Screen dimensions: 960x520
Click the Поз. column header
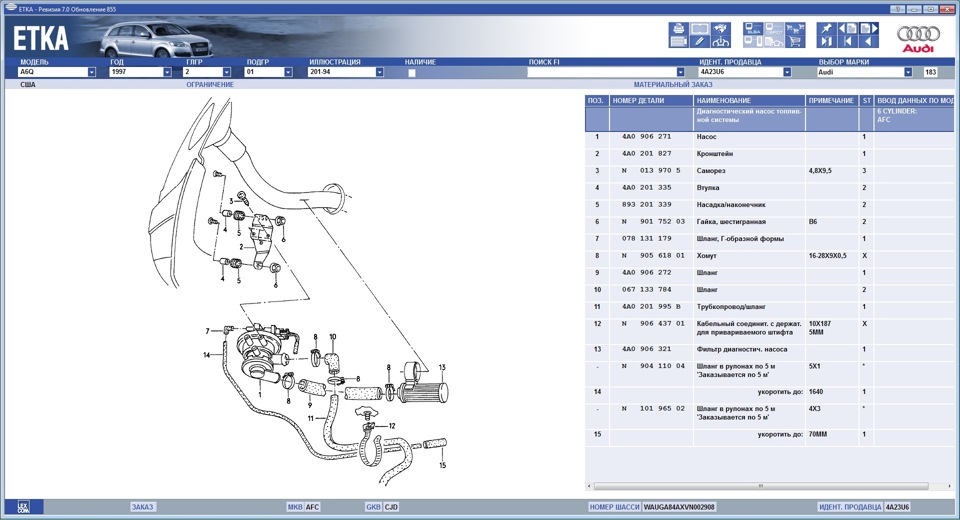tap(596, 100)
